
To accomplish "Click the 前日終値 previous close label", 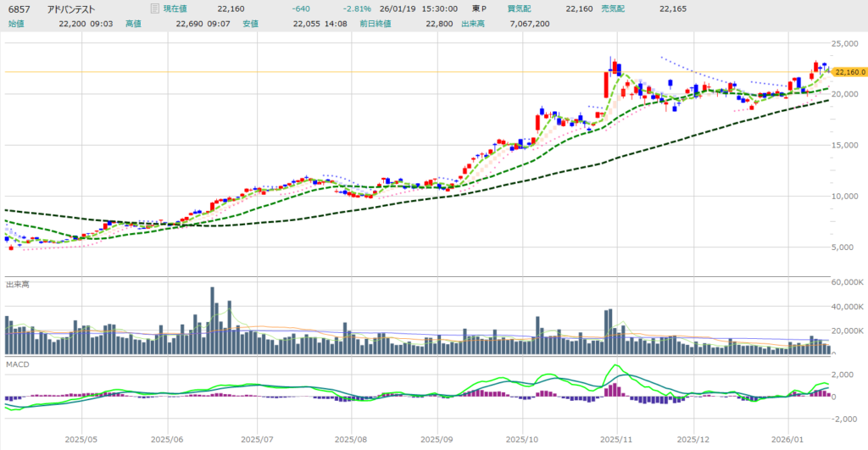I will coord(376,24).
